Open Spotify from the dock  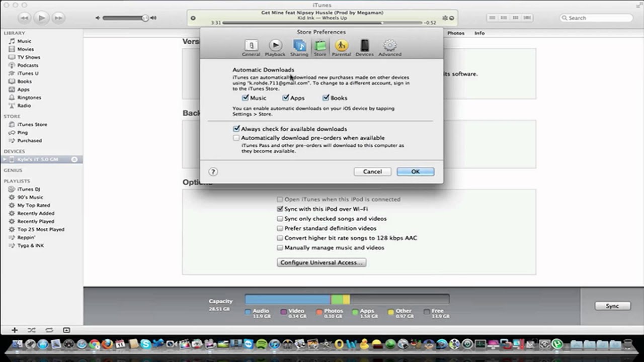(261, 344)
